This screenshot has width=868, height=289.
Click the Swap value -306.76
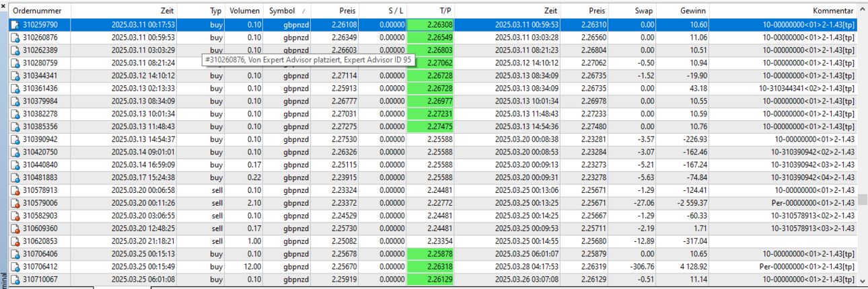tap(642, 267)
